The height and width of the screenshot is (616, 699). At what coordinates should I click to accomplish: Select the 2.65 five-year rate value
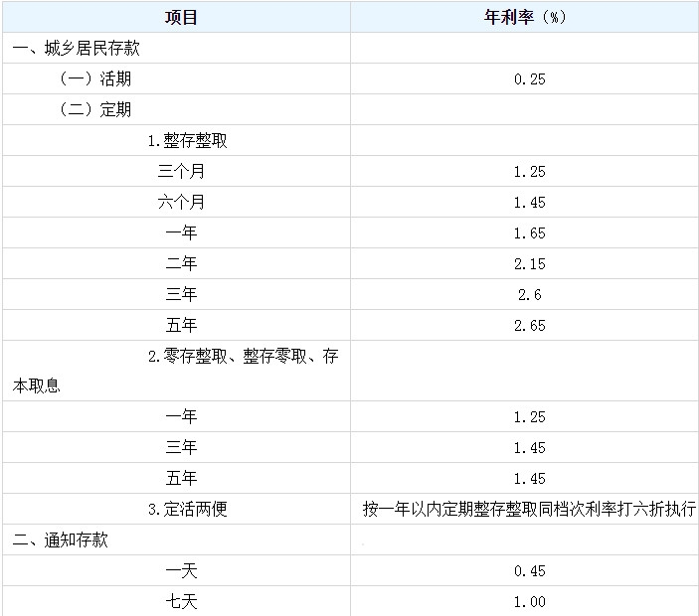[x=530, y=325]
